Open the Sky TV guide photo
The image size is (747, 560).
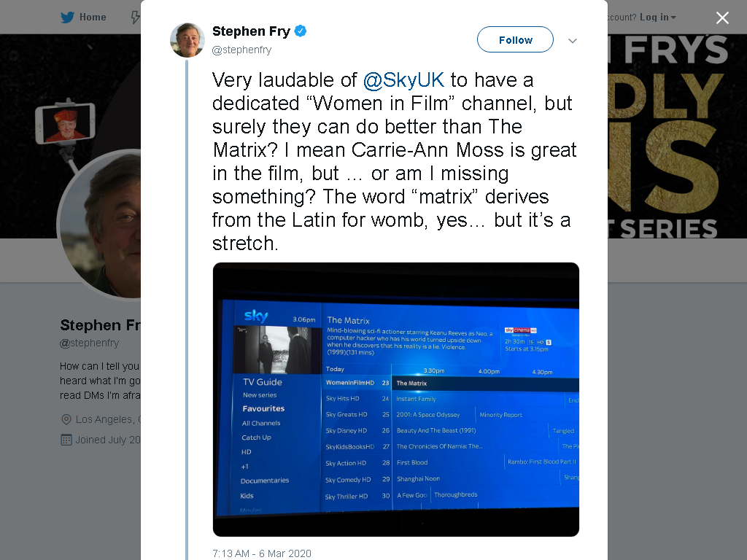[396, 400]
